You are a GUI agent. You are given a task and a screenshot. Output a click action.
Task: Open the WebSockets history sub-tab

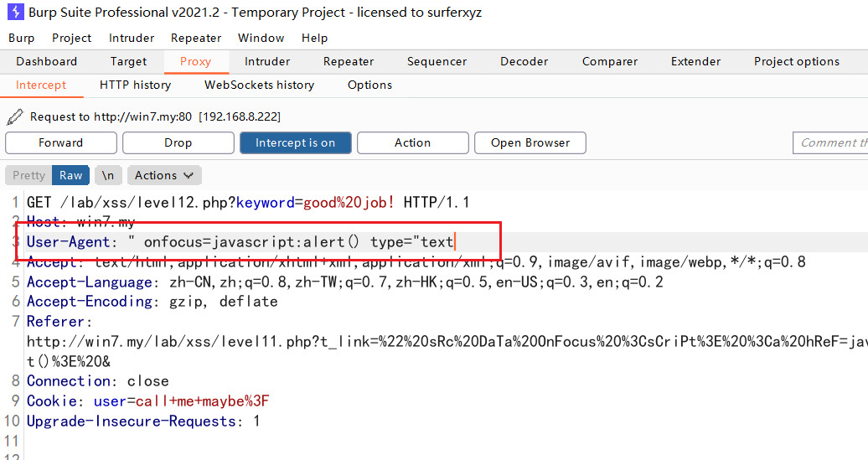[x=259, y=85]
